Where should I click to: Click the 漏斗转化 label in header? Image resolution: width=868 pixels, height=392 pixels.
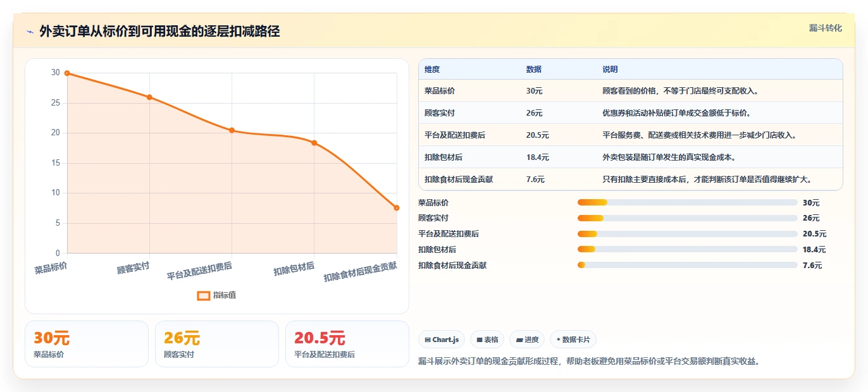click(826, 28)
